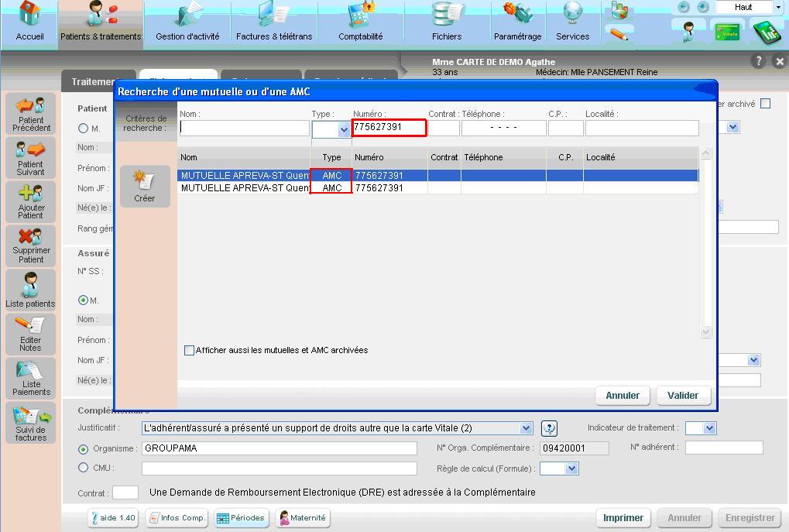Open the dropdown right of Assuré Nom JF
Screen dimensions: 789x532
point(754,360)
